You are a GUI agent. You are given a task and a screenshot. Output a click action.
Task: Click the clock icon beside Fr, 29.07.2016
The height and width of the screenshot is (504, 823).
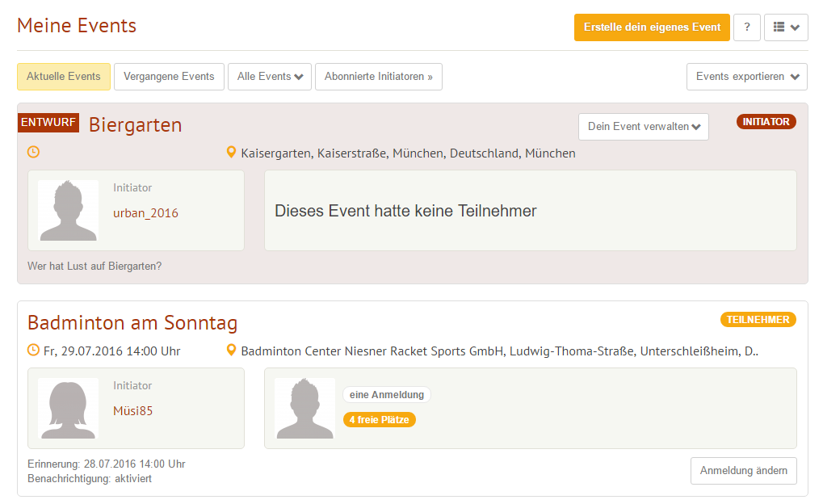33,351
